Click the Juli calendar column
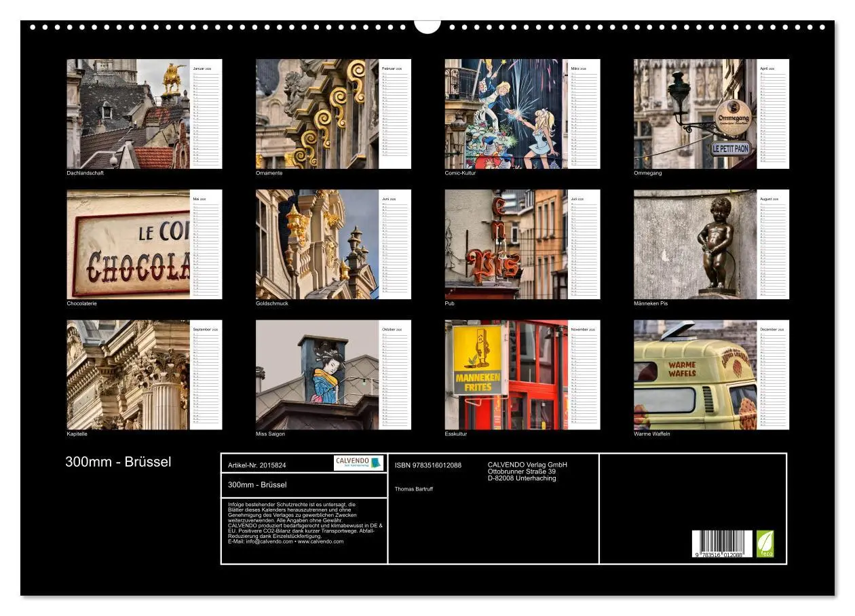The image size is (855, 616). point(584,244)
